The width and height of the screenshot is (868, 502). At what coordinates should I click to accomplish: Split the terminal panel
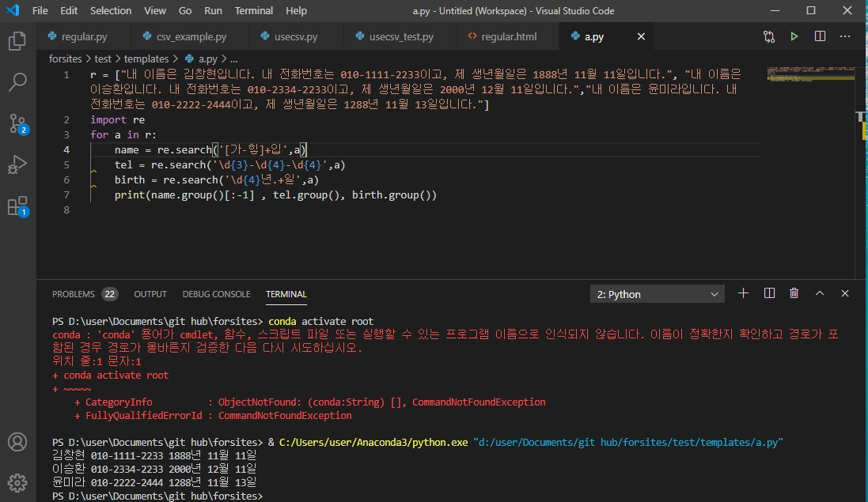[x=769, y=293]
